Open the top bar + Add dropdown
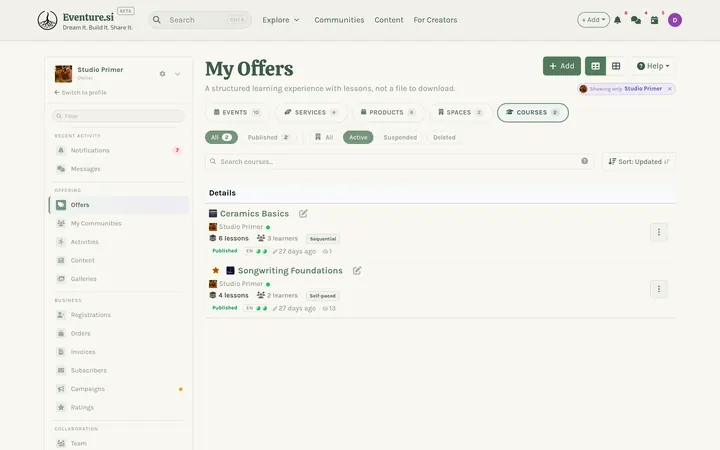Image resolution: width=720 pixels, height=450 pixels. click(x=593, y=20)
